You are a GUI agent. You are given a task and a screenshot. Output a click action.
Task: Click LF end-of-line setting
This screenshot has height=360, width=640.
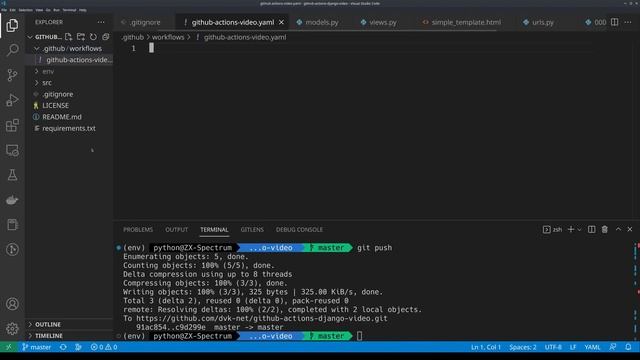[573, 347]
